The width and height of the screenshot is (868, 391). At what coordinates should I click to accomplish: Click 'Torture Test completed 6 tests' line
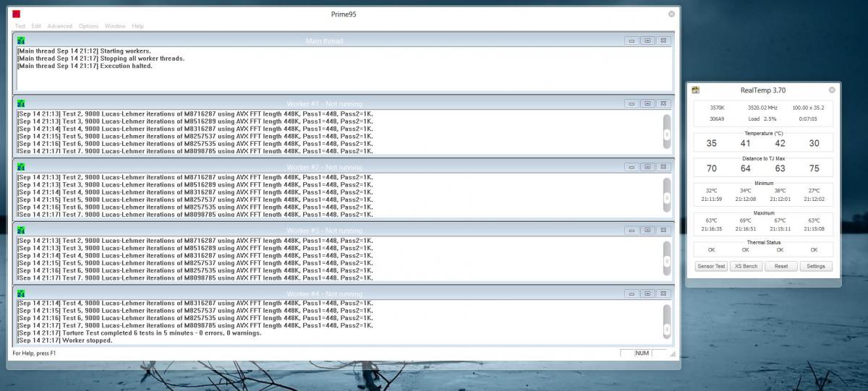coord(139,332)
